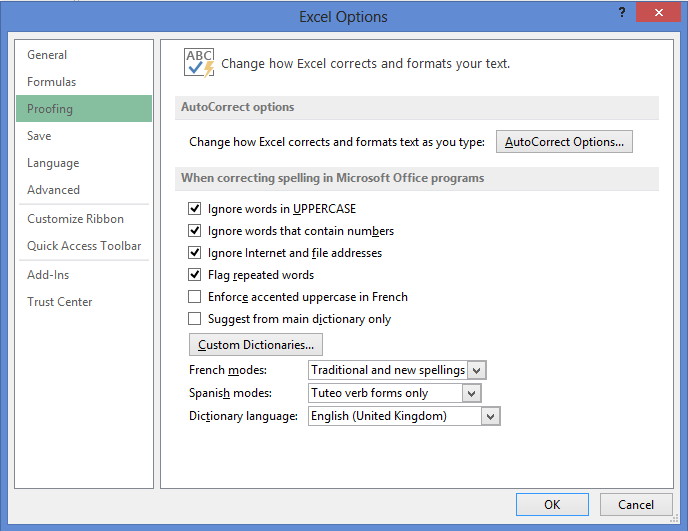This screenshot has width=688, height=531.
Task: Open the Customize Ribbon category
Action: pyautogui.click(x=84, y=219)
